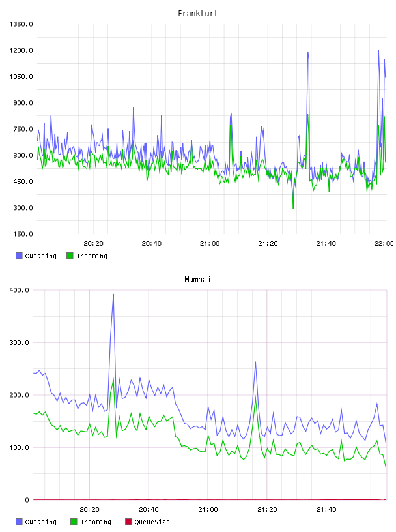Click the 21:40 time label under Frankfurt chart
The image size is (396, 532).
click(x=326, y=244)
